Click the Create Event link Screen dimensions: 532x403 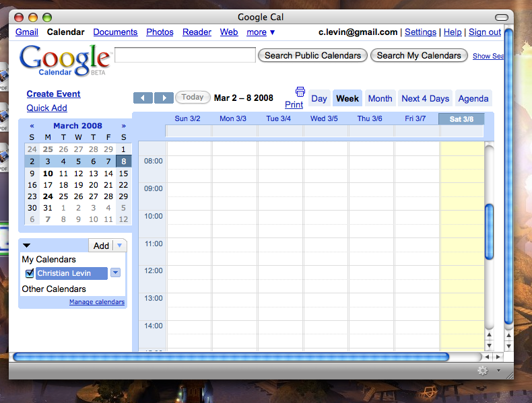click(x=54, y=94)
